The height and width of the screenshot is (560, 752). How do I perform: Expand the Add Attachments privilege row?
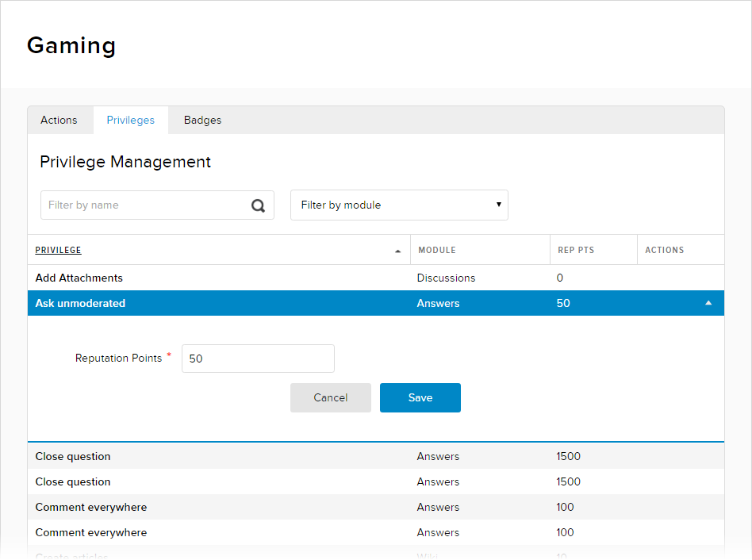pos(79,278)
